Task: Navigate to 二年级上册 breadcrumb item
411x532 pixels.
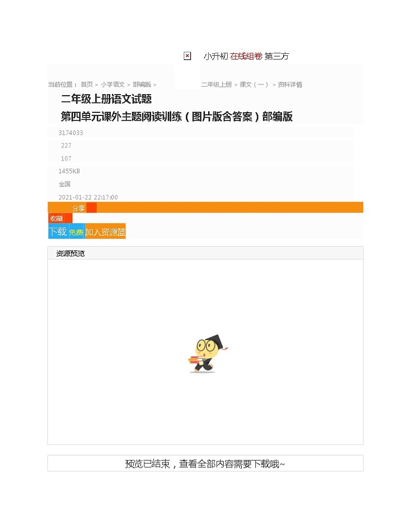Action: point(216,84)
